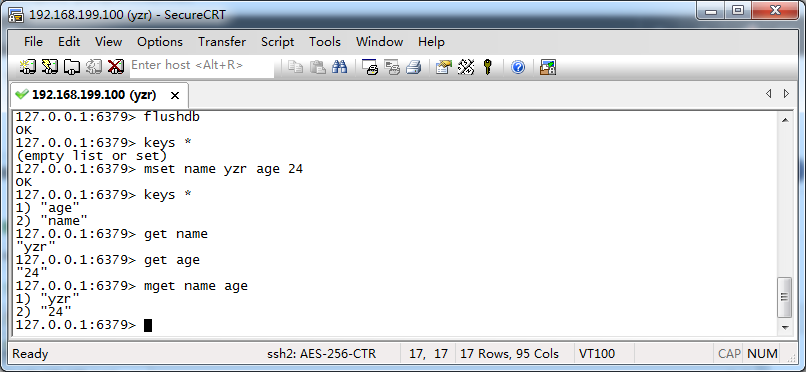Open Find with the binoculars icon
806x372 pixels.
[340, 67]
